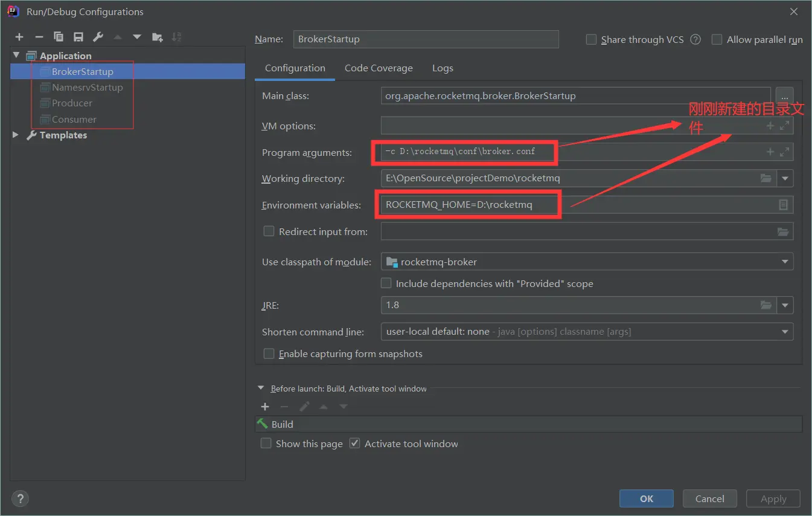
Task: Move Before launch task up
Action: [324, 407]
